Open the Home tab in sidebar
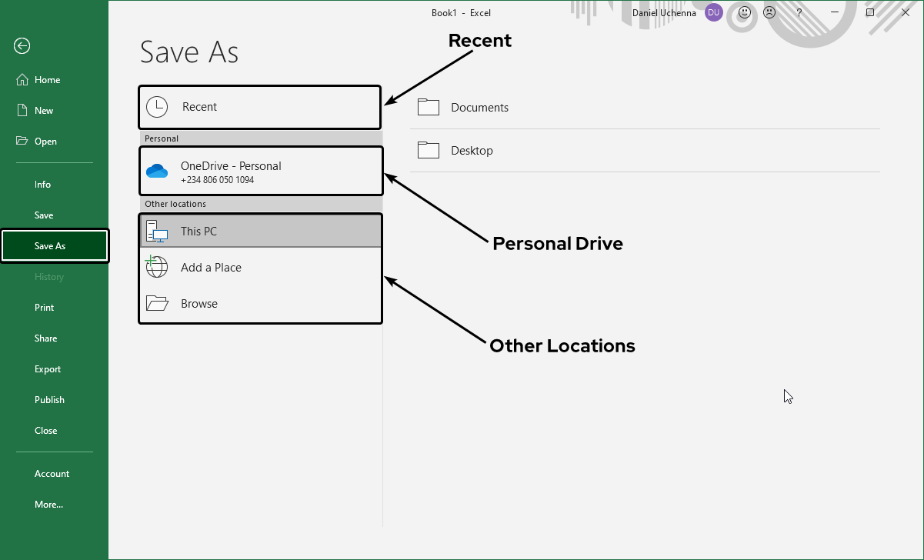The image size is (924, 560). point(47,80)
